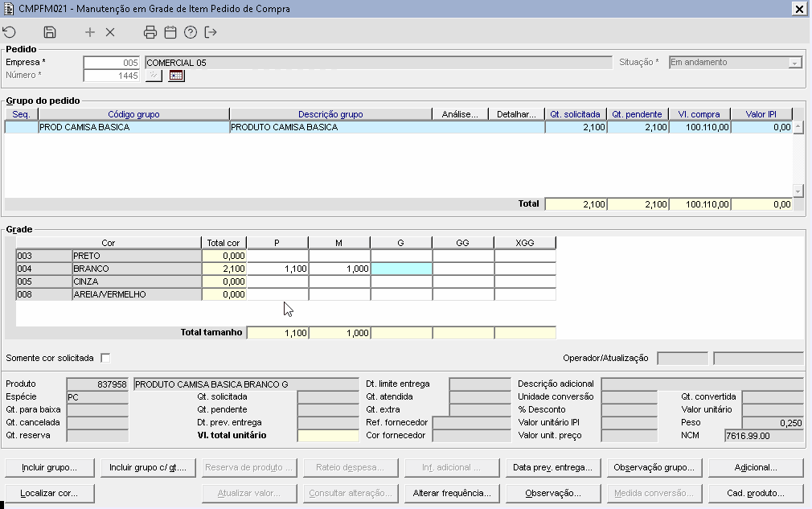
Task: Click the Espécie field PC
Action: click(97, 397)
